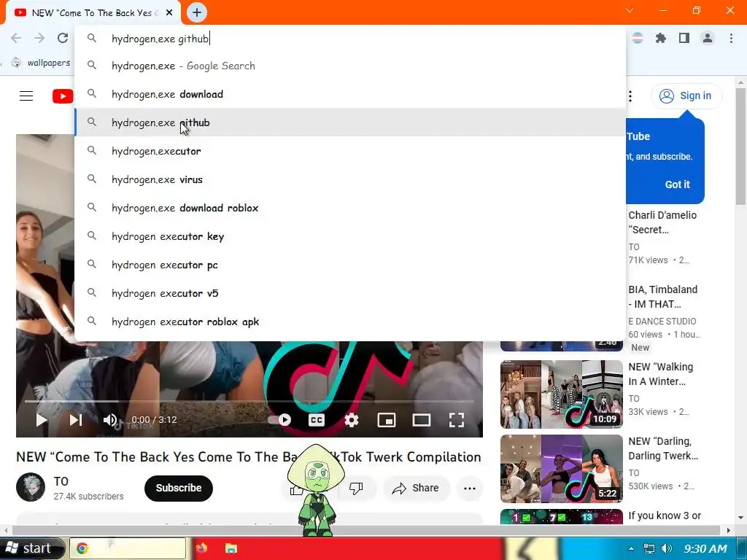Select suggestion hydrogen.exe virus

click(x=350, y=179)
